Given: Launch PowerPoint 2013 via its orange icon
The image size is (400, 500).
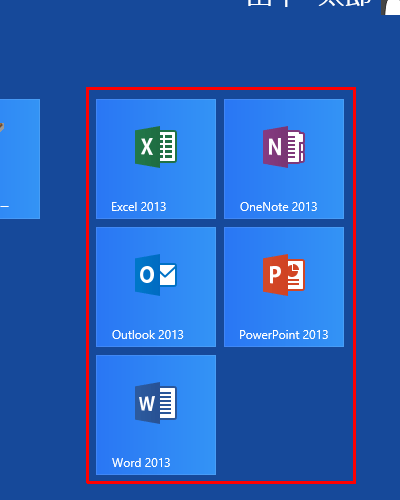Looking at the screenshot, I should click(284, 275).
